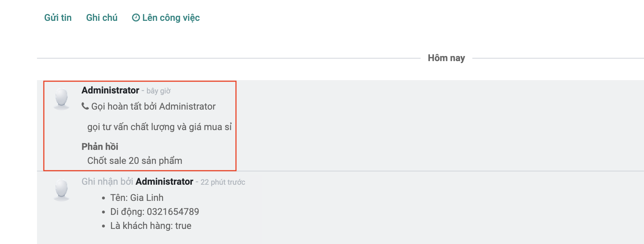The width and height of the screenshot is (644, 244).
Task: Click avatar on the Ghi nhận message
Action: [61, 190]
